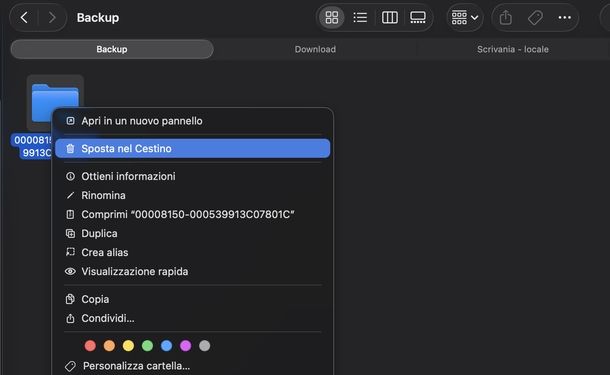Choose Ottieni informazioni
Viewport: 610px width, 375px height.
[x=193, y=176]
